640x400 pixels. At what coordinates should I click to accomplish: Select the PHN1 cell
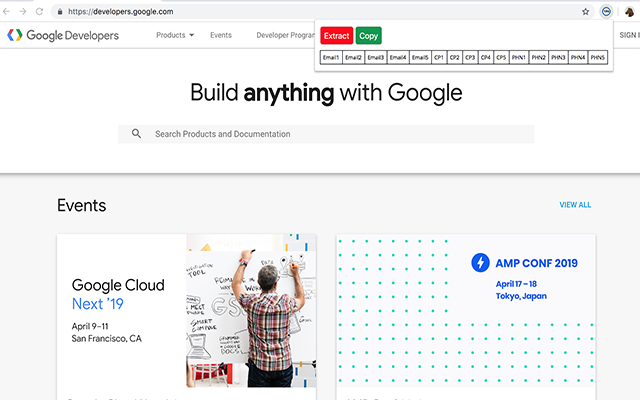coord(519,58)
